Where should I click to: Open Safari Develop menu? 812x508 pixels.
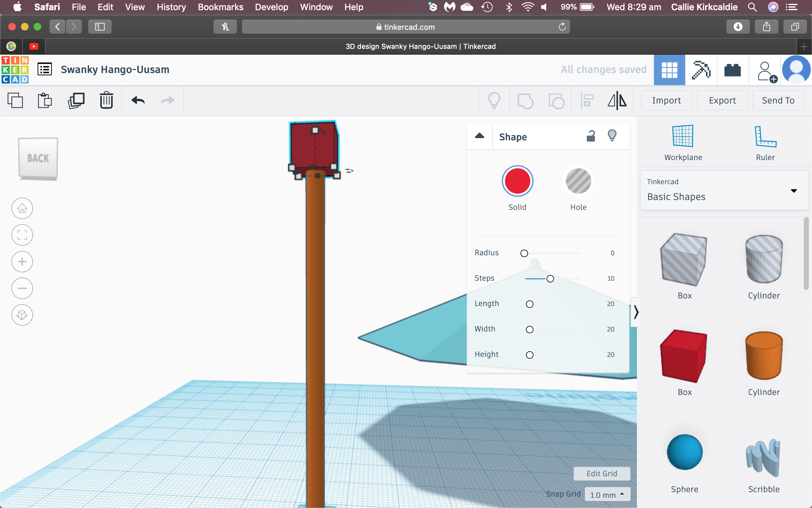point(272,7)
